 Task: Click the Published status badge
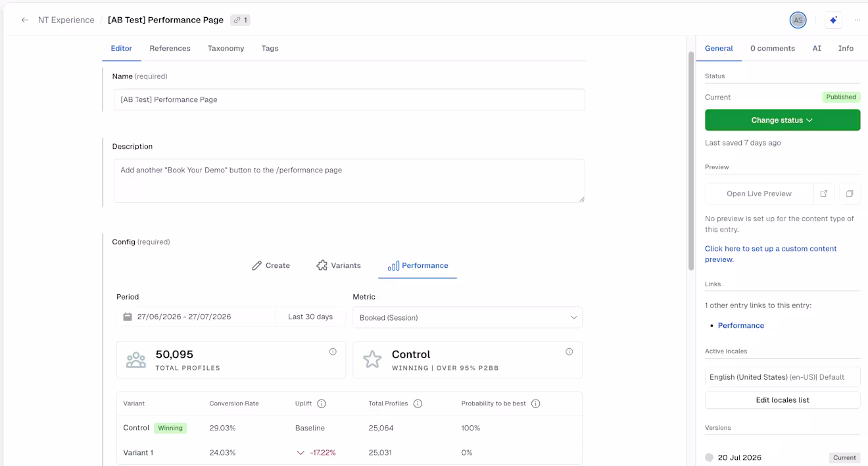[841, 97]
